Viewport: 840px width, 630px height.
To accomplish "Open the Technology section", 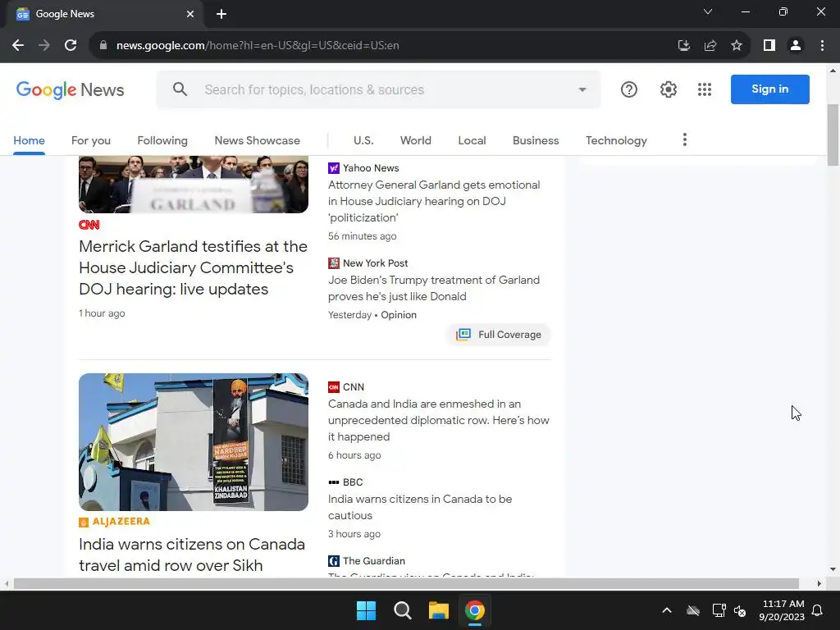I will (x=616, y=140).
